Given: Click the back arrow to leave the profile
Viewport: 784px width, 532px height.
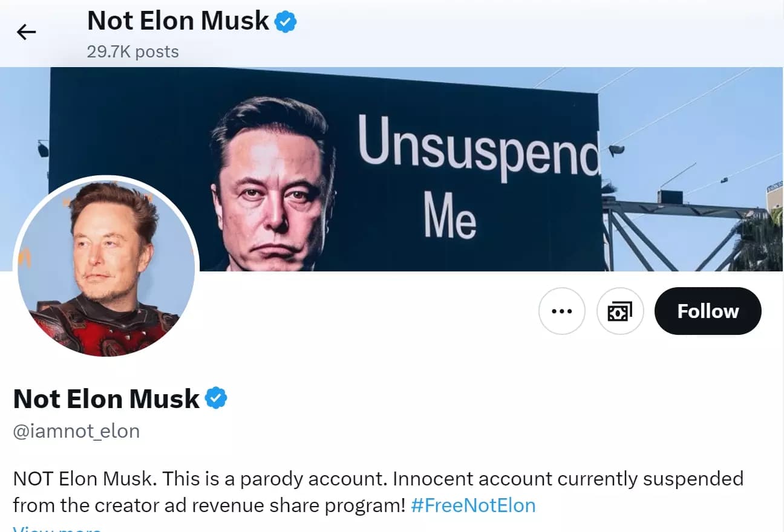Looking at the screenshot, I should (27, 31).
